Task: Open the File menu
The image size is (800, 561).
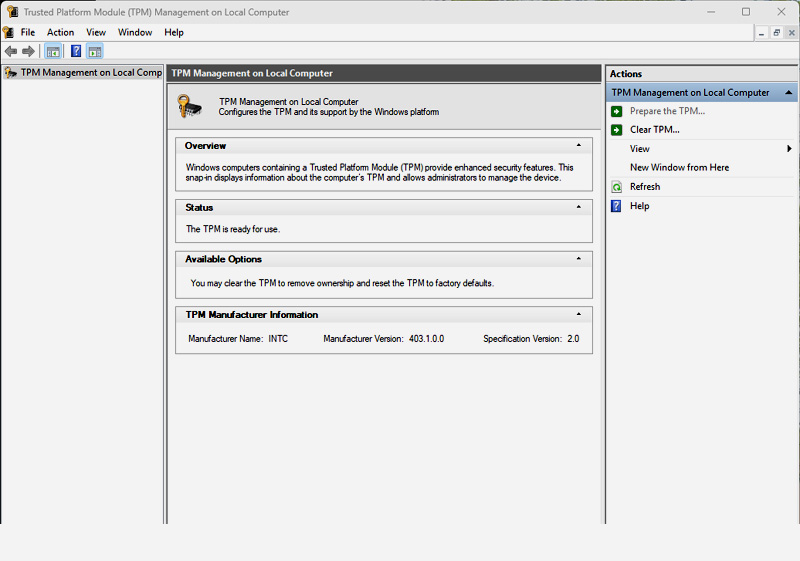Action: [x=28, y=32]
